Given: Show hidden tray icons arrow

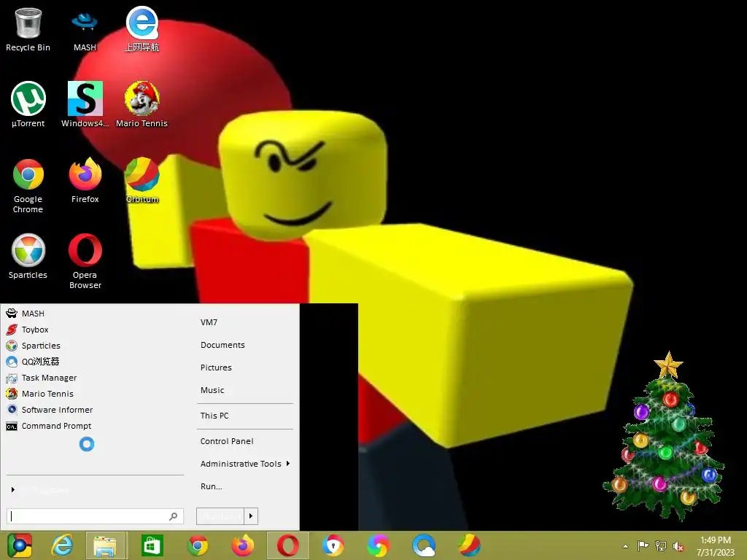Looking at the screenshot, I should coord(625,546).
